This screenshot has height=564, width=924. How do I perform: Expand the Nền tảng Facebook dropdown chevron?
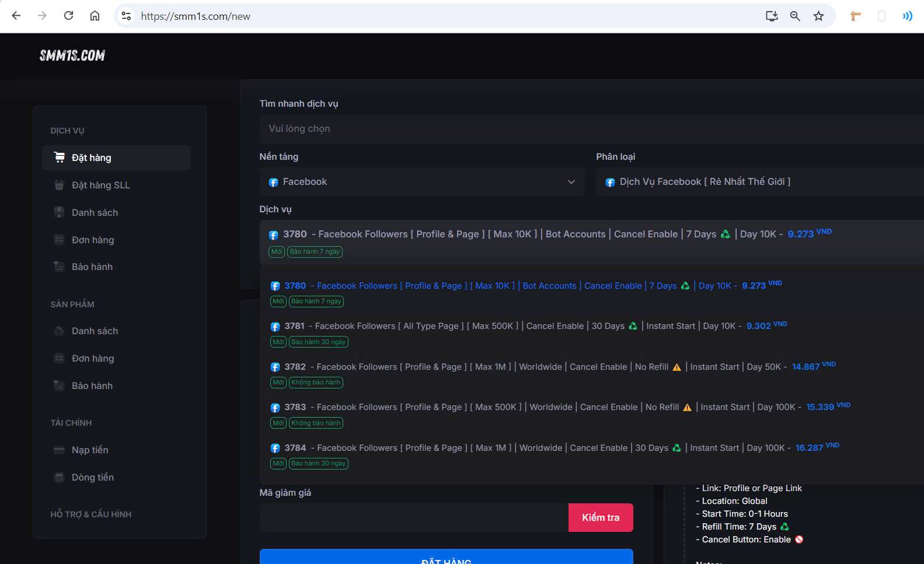(x=571, y=182)
